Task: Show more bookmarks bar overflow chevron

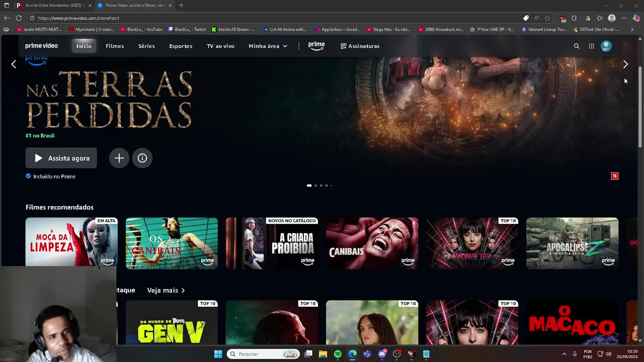Action: [632, 29]
